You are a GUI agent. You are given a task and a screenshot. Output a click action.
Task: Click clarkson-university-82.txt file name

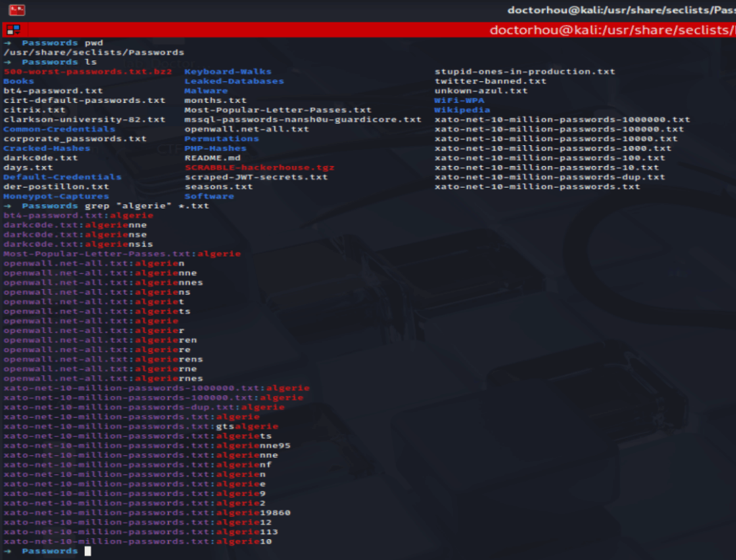pyautogui.click(x=85, y=120)
